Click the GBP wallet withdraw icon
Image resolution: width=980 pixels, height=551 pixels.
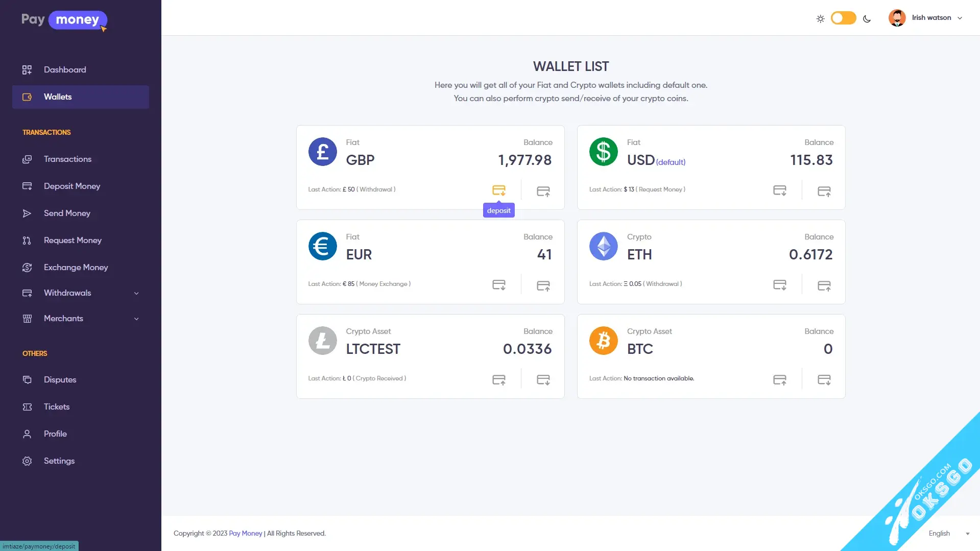coord(543,191)
